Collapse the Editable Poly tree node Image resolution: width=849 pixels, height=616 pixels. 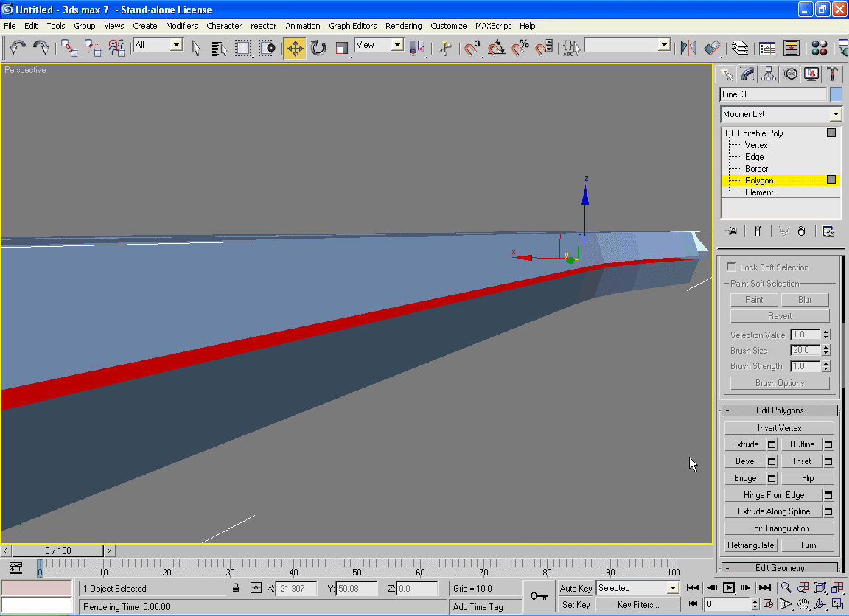729,133
